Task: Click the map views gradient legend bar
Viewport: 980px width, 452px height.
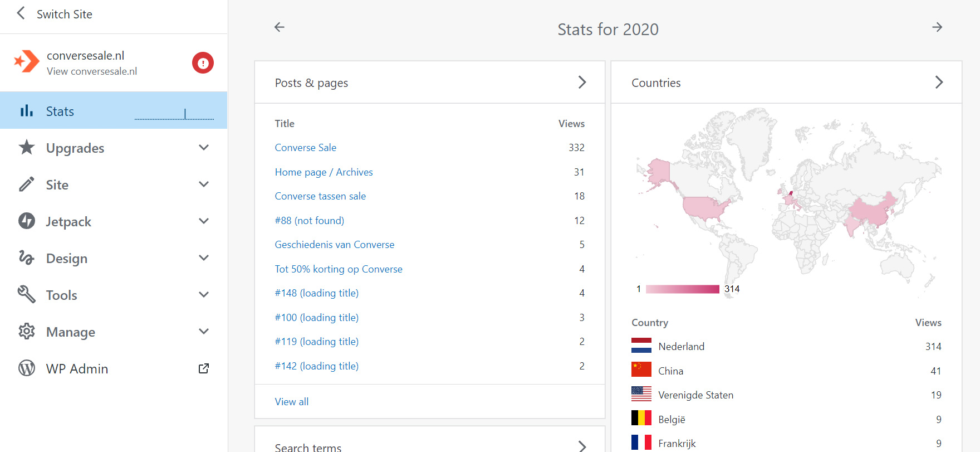Action: [x=683, y=289]
